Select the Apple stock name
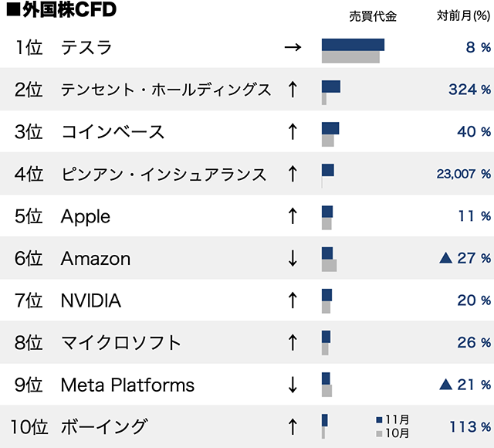The width and height of the screenshot is (494, 448). (x=86, y=216)
